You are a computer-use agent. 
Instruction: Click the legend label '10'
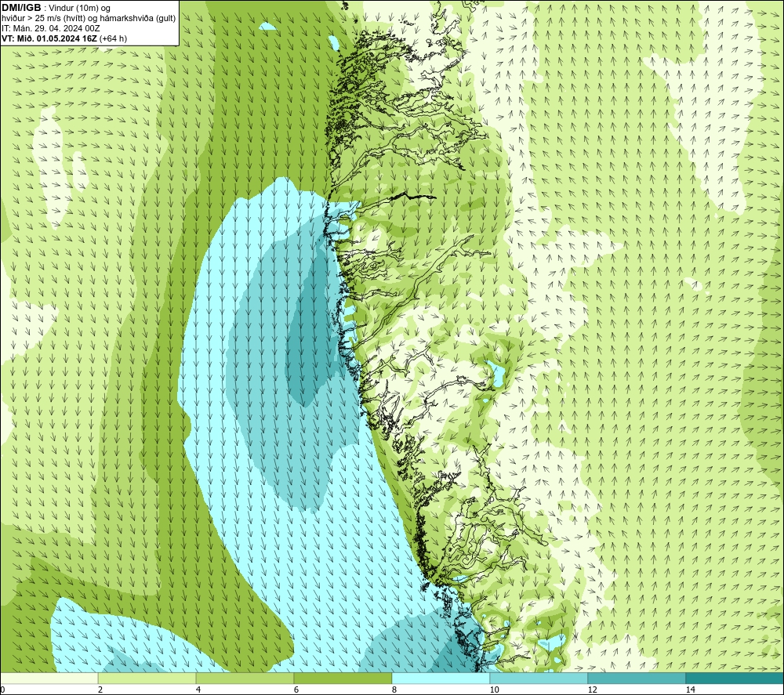494,690
